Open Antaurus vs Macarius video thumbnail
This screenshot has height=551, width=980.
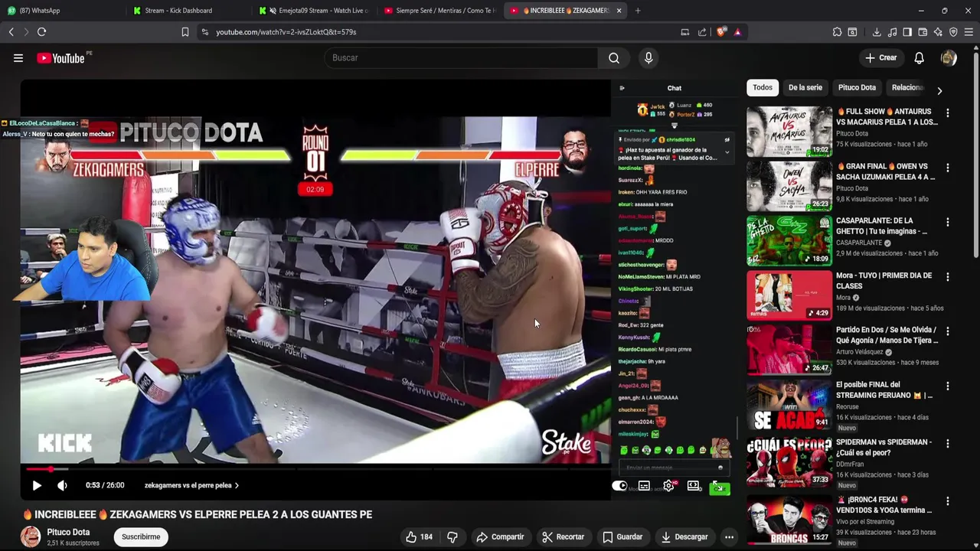(x=789, y=132)
